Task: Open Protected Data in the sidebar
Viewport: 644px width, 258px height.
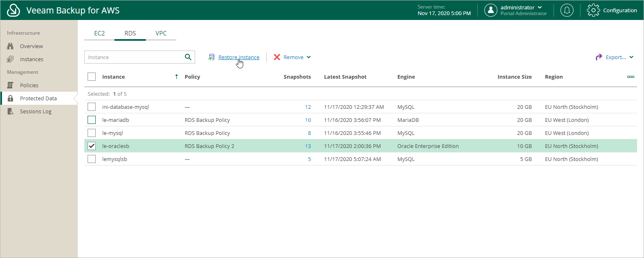Action: pos(39,98)
